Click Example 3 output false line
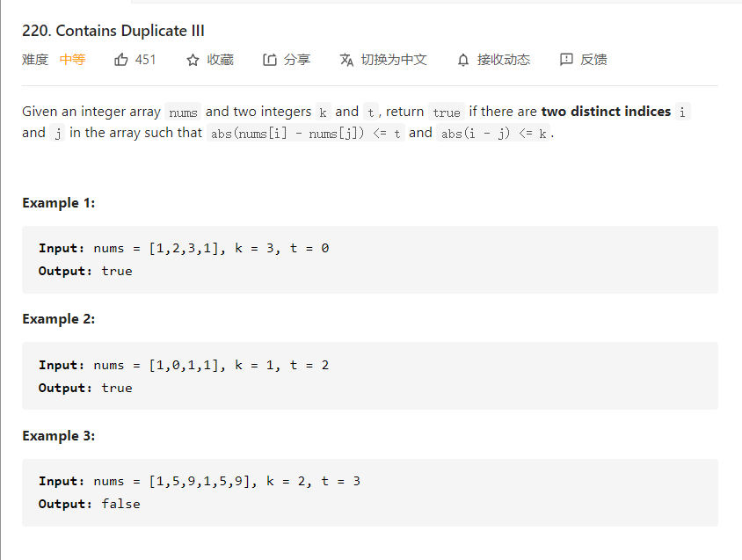742x560 pixels. pos(90,504)
